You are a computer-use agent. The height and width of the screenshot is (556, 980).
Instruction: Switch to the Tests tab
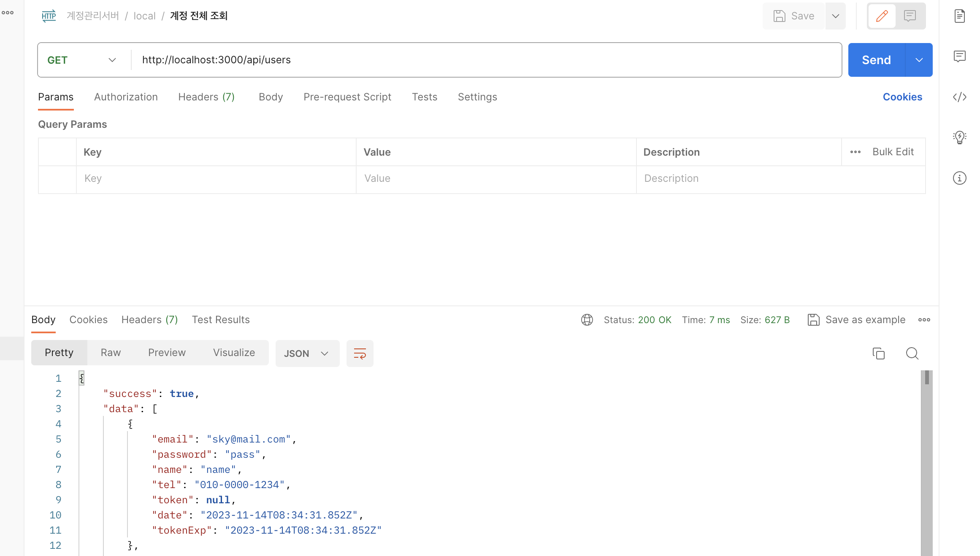point(425,97)
